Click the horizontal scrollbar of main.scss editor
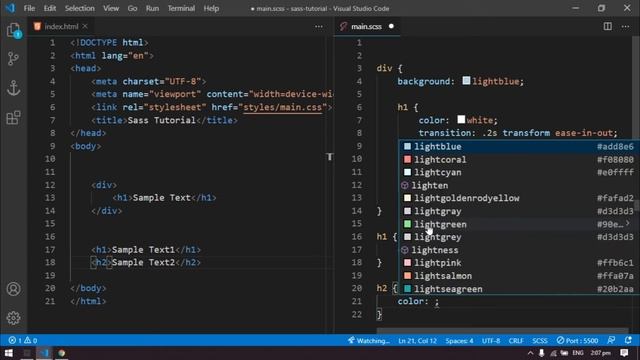This screenshot has width=640, height=360. [x=502, y=330]
